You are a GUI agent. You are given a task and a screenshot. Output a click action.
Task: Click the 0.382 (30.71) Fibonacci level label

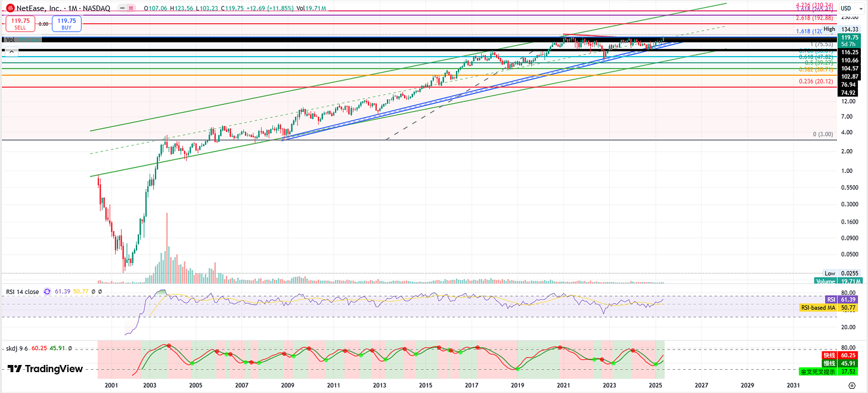(816, 69)
